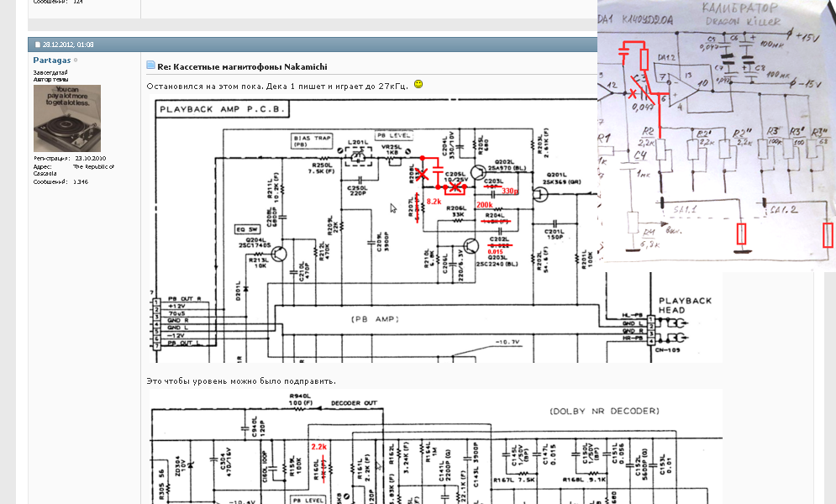Screen dimensions: 836x504
Task: Click the PLAYBACK HEAD connector label
Action: (685, 305)
